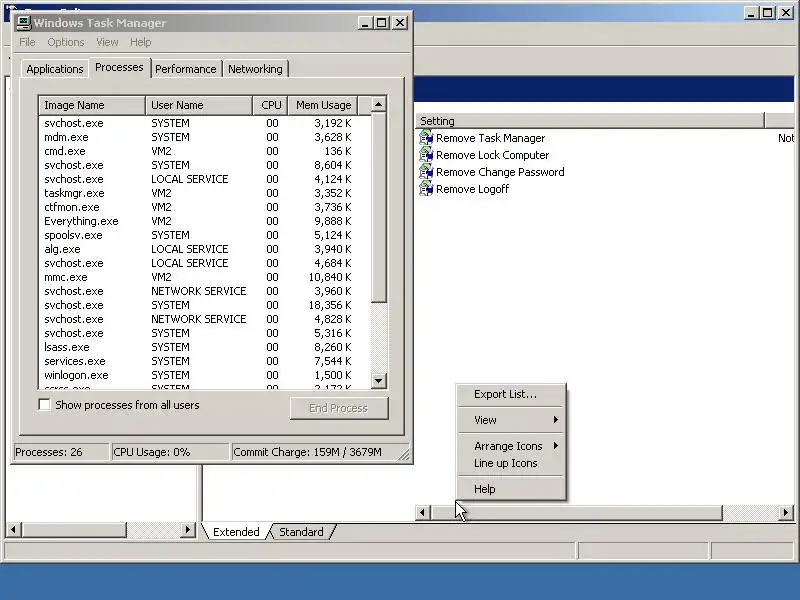Open Task Manager File menu
The width and height of the screenshot is (800, 600).
(x=27, y=42)
